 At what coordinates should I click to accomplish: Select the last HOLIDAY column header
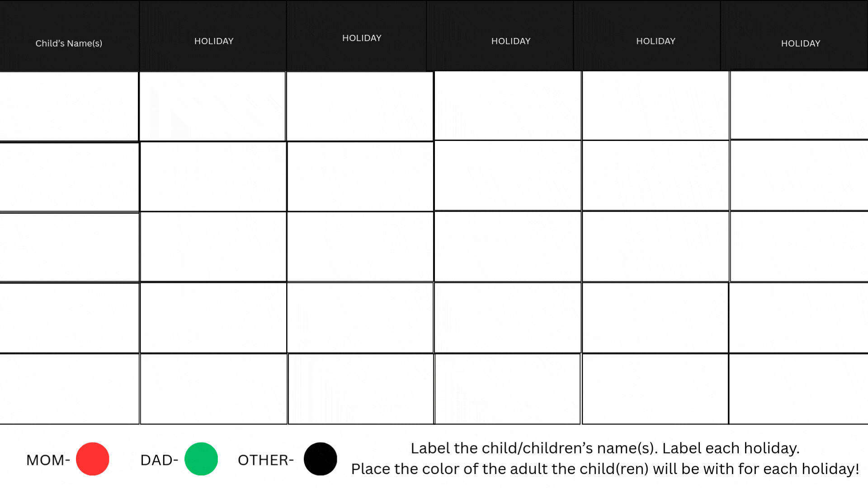[x=800, y=43]
